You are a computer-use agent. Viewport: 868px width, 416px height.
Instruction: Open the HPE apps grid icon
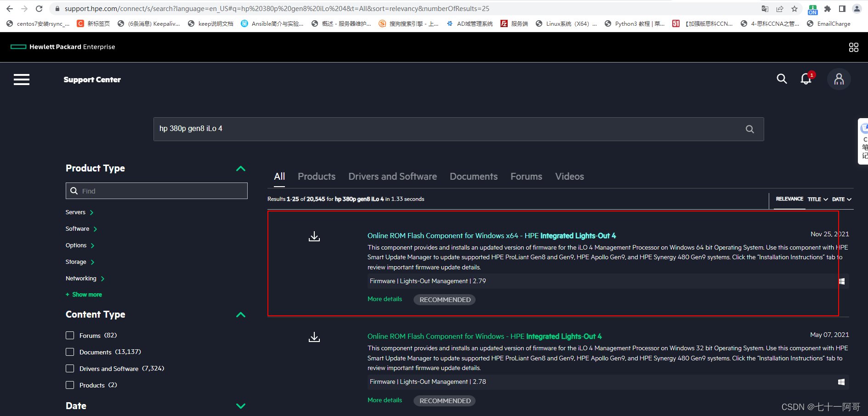[x=853, y=47]
